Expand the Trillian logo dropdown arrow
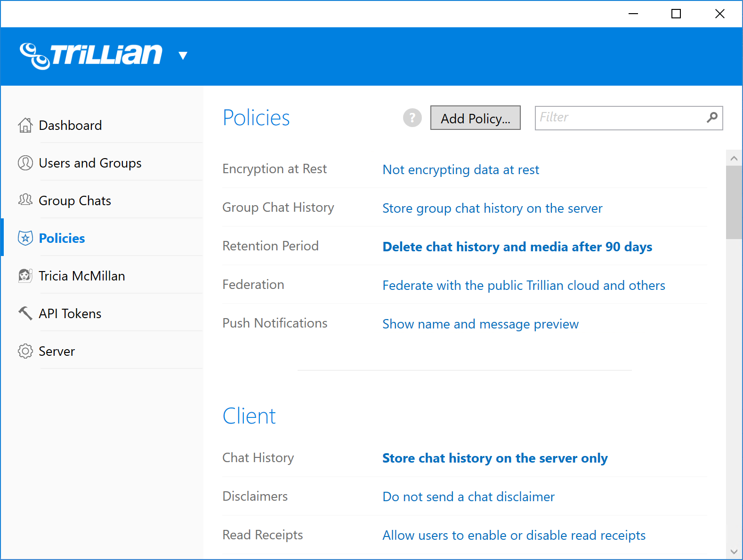This screenshot has width=743, height=560. [x=183, y=56]
